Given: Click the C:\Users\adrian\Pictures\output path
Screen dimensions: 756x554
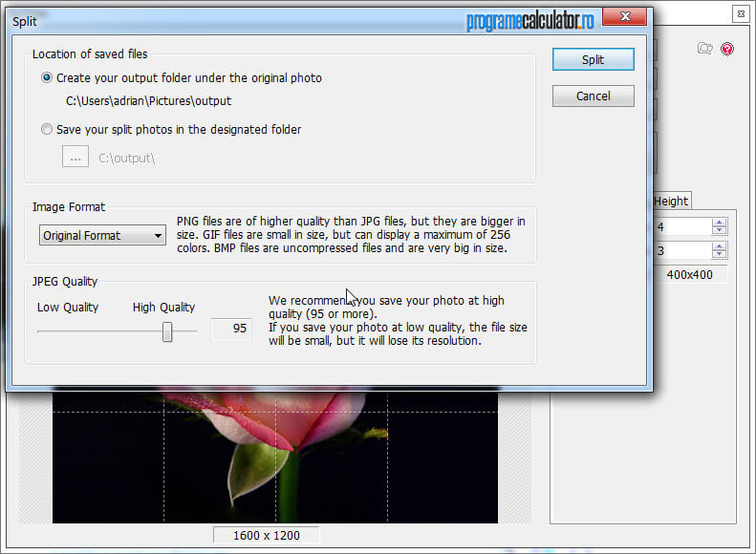Looking at the screenshot, I should [148, 100].
